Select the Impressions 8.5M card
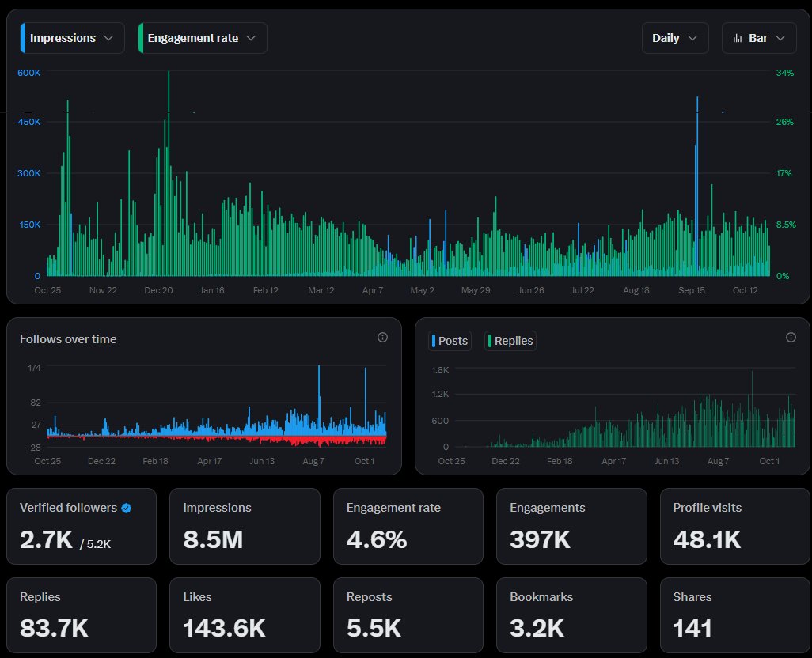 pyautogui.click(x=245, y=526)
